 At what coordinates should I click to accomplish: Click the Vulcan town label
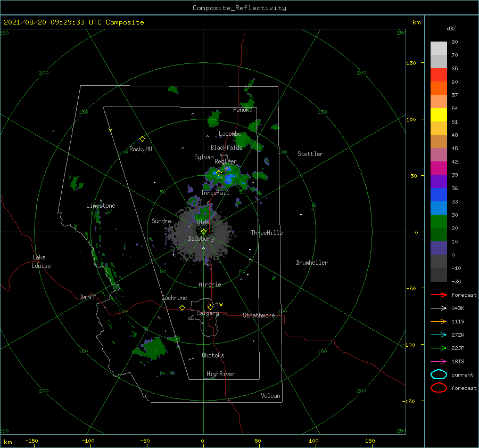pyautogui.click(x=270, y=396)
